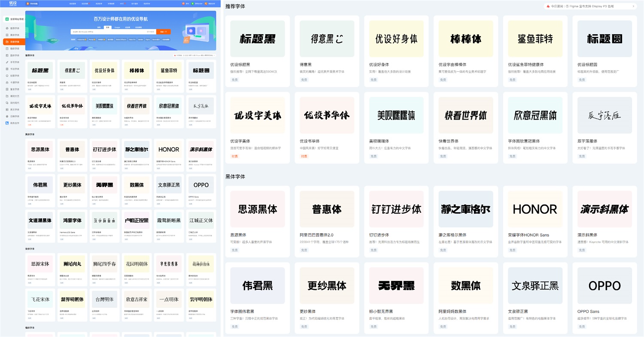Open 商务合作 in the left sidebar

pos(12,123)
